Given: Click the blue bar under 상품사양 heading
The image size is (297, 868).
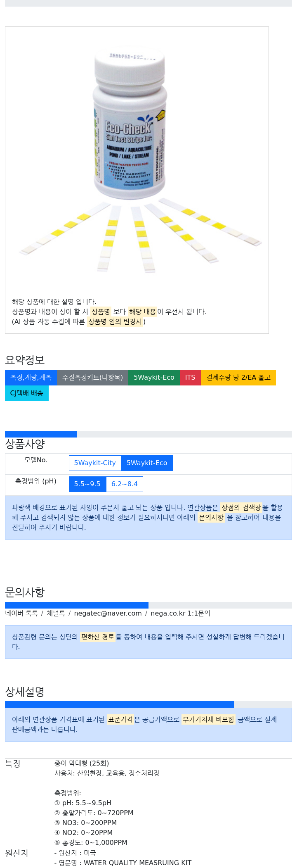Looking at the screenshot, I should click(x=41, y=434).
